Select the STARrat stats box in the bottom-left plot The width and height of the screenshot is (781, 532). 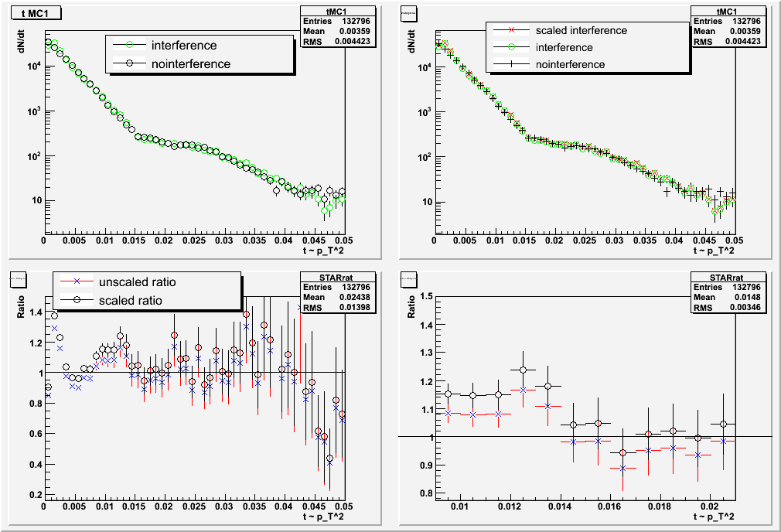click(339, 292)
